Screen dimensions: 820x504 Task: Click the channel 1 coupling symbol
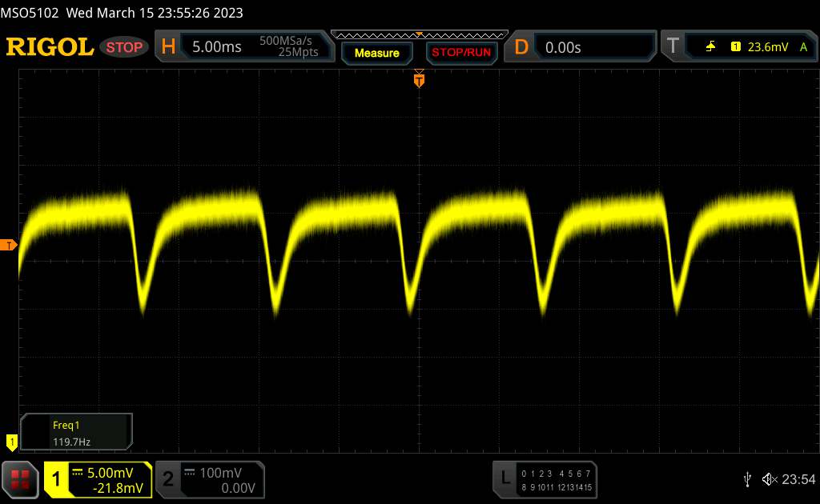[x=78, y=472]
